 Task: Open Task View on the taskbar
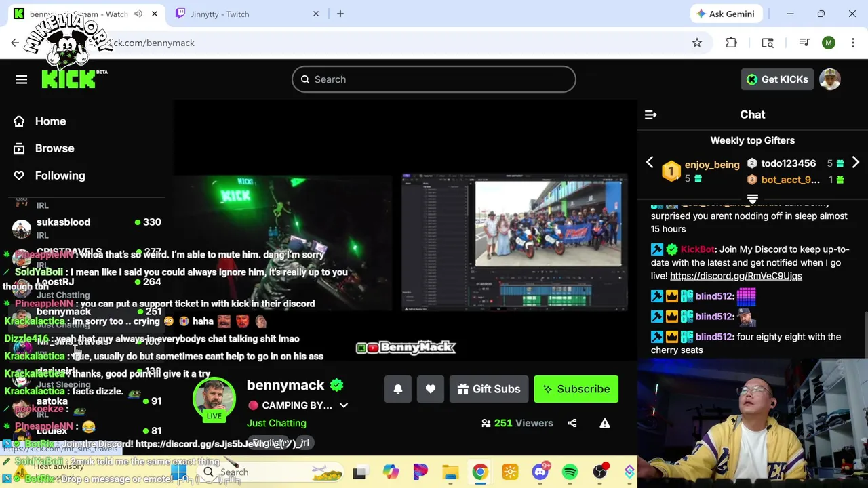pos(359,472)
